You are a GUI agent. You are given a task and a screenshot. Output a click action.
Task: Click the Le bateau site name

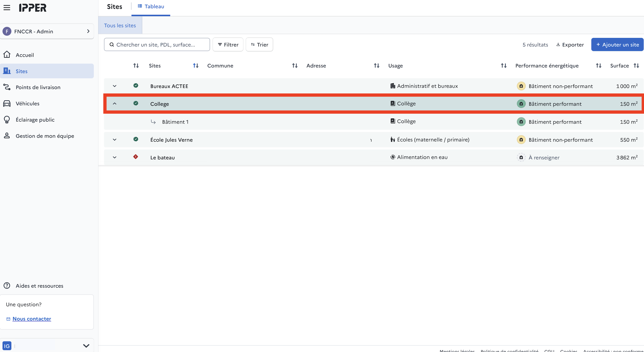pos(162,158)
